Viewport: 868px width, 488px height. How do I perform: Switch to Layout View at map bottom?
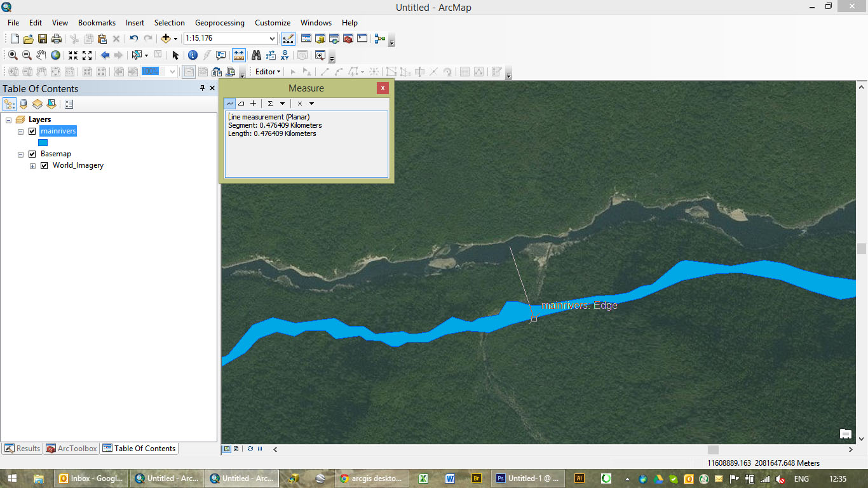point(236,449)
